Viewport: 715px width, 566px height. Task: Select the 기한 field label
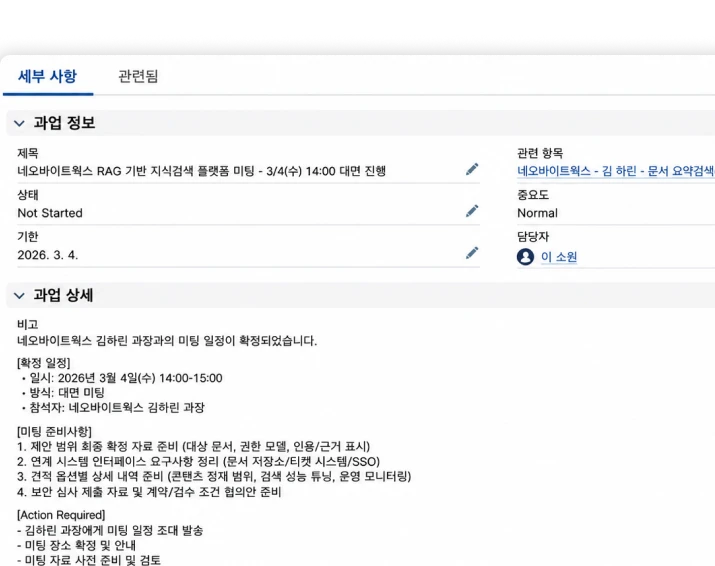(28, 237)
